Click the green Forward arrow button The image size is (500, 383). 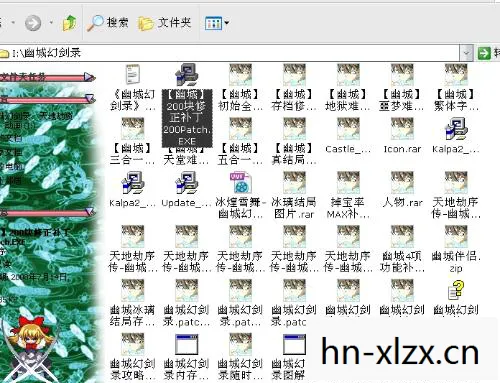[33, 23]
